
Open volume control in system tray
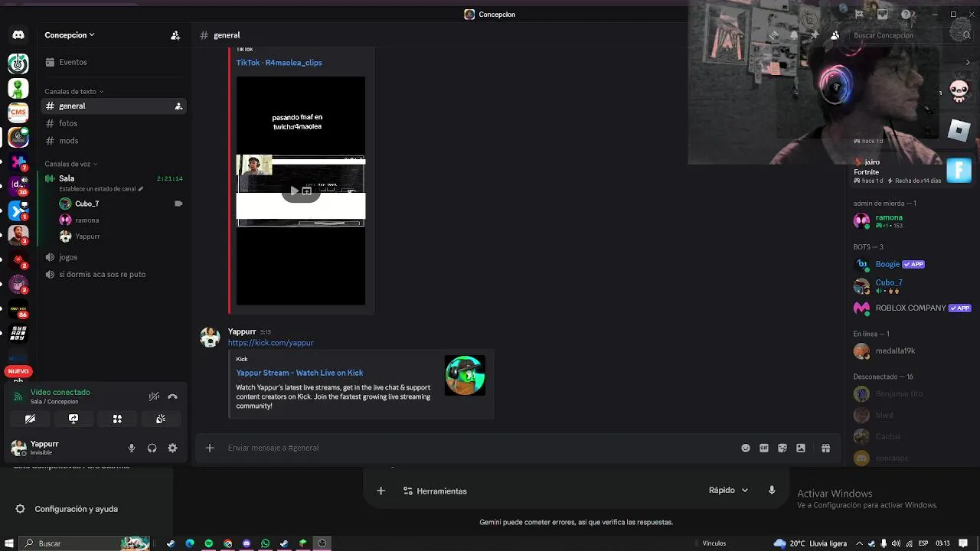point(896,543)
